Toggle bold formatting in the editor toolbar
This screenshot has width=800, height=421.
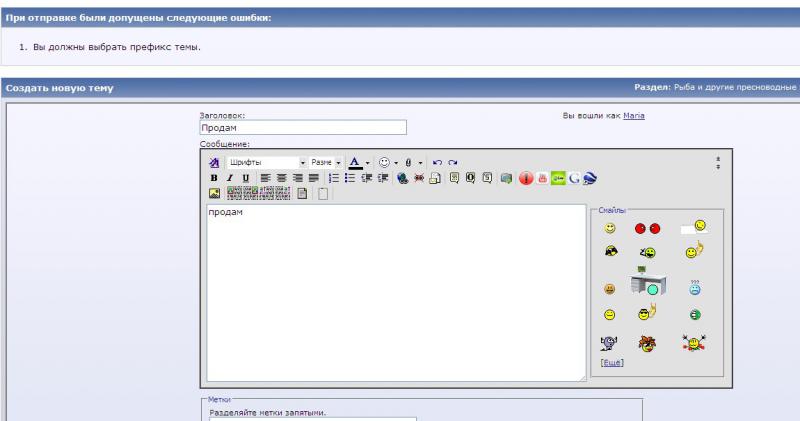click(214, 177)
